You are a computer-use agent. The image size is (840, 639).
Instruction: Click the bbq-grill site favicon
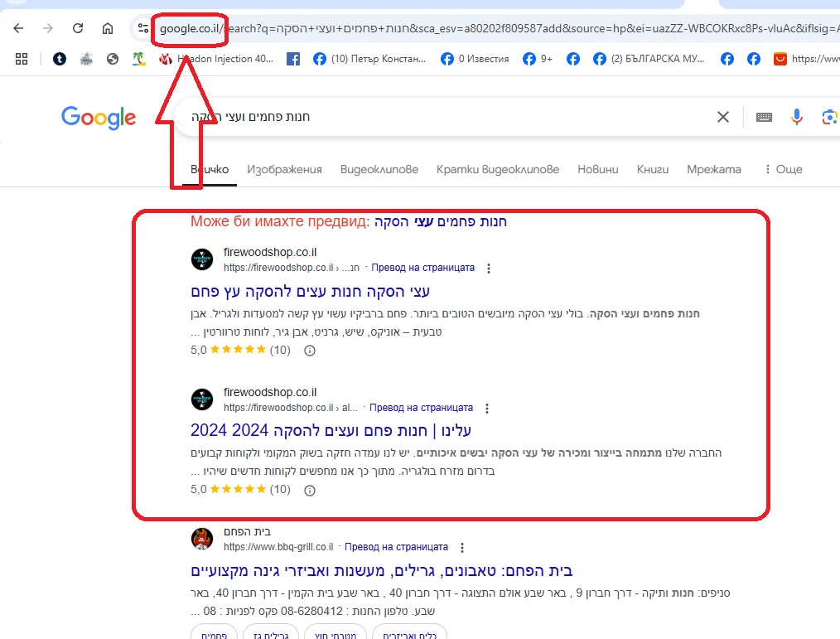coord(202,539)
